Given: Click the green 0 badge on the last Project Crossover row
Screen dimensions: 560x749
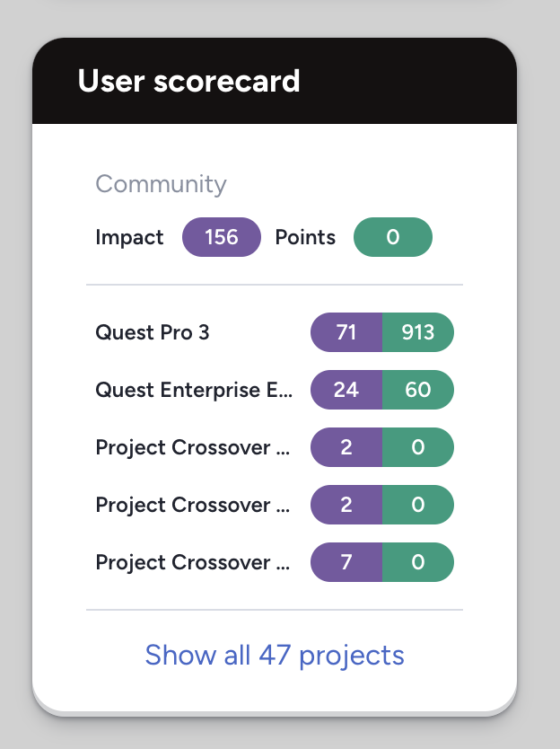Looking at the screenshot, I should [x=418, y=562].
